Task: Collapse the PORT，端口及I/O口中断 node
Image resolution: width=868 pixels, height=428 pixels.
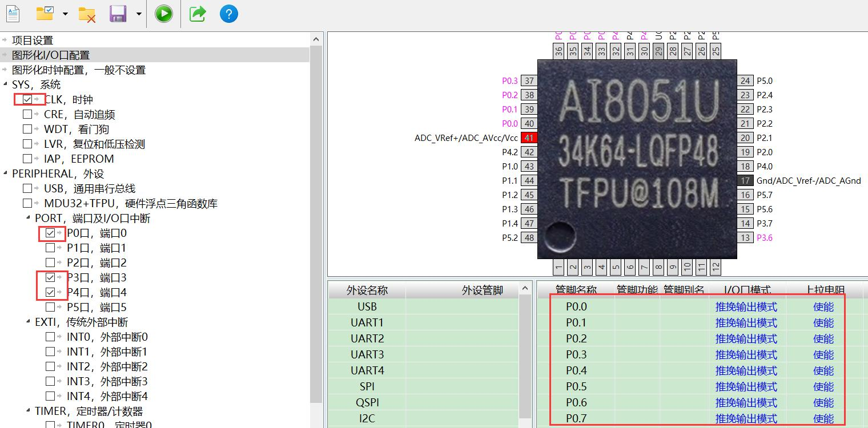Action: [28, 219]
